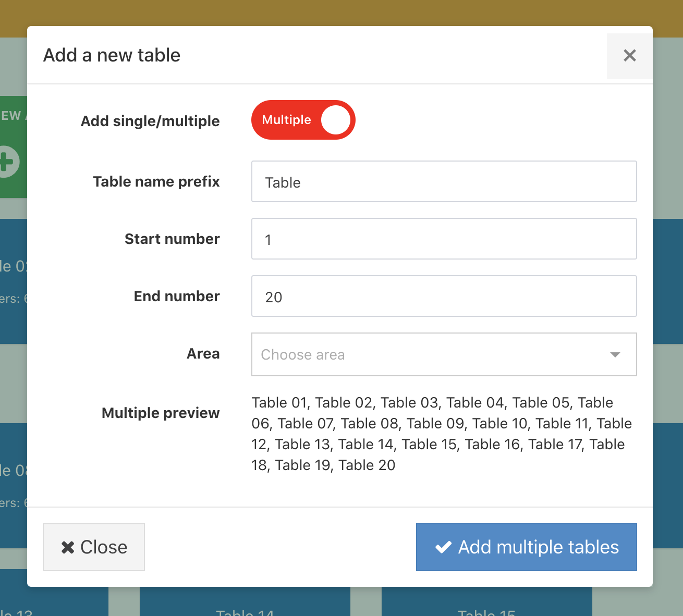Click into the Start number field
683x616 pixels.
coord(444,239)
